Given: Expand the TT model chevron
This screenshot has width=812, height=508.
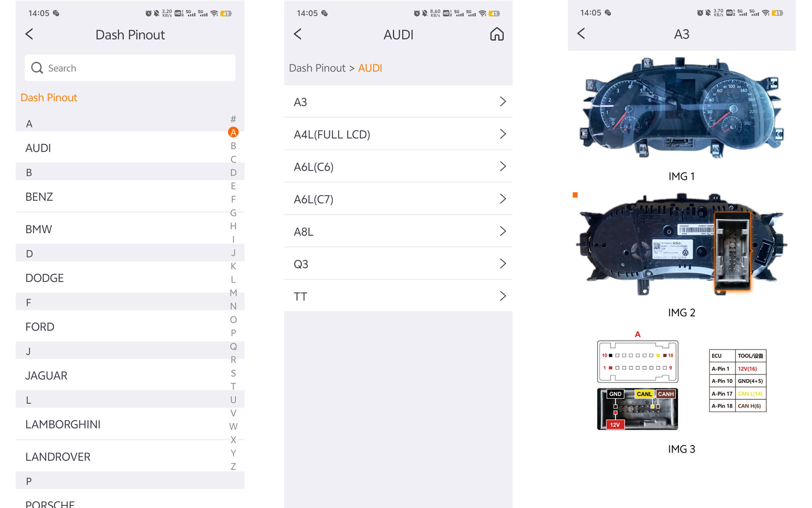Looking at the screenshot, I should click(502, 296).
